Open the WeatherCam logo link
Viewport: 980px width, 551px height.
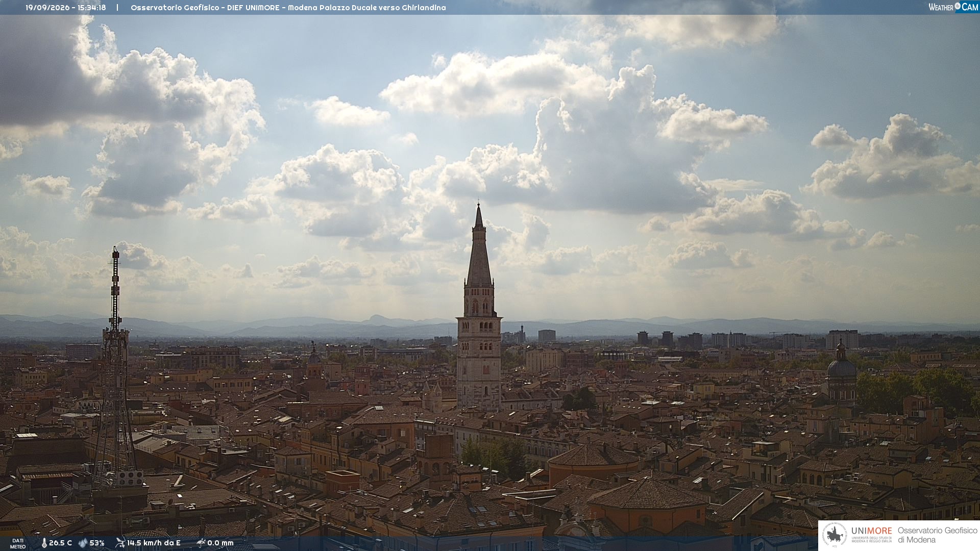pyautogui.click(x=953, y=7)
